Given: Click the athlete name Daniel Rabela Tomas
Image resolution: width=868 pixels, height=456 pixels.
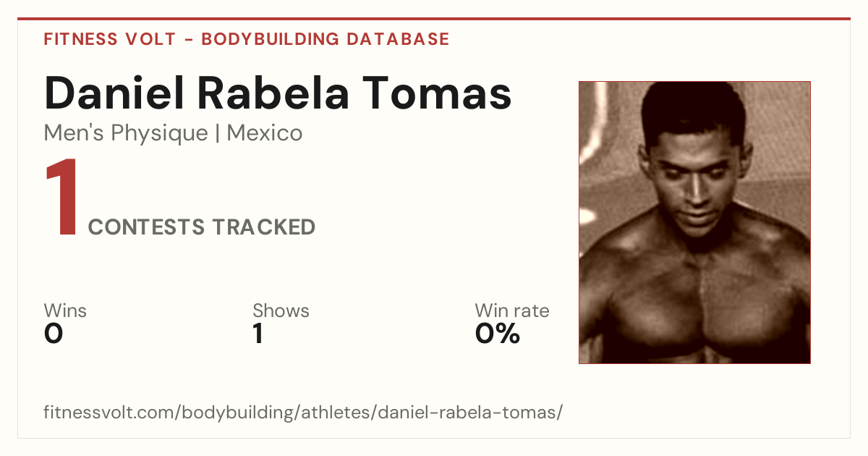Looking at the screenshot, I should click(278, 93).
